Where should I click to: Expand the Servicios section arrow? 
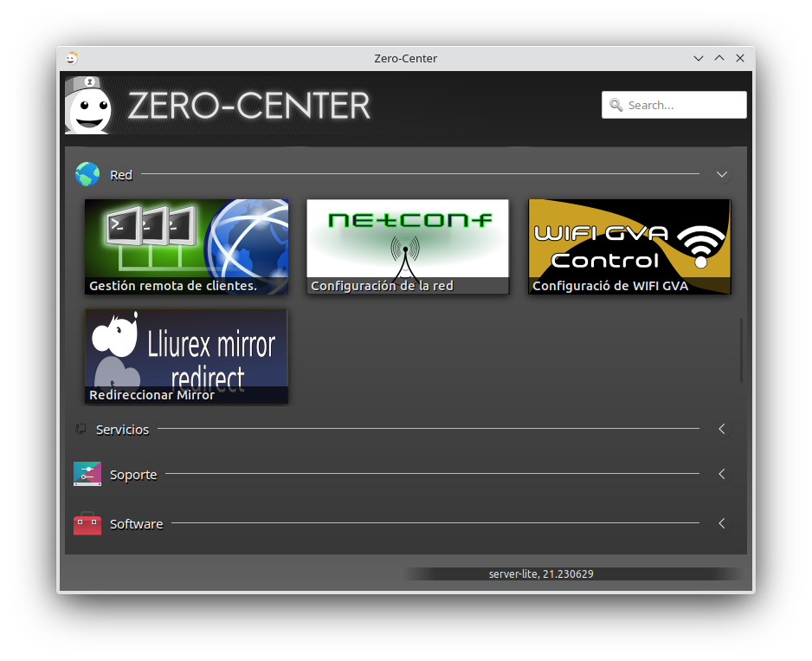[722, 429]
